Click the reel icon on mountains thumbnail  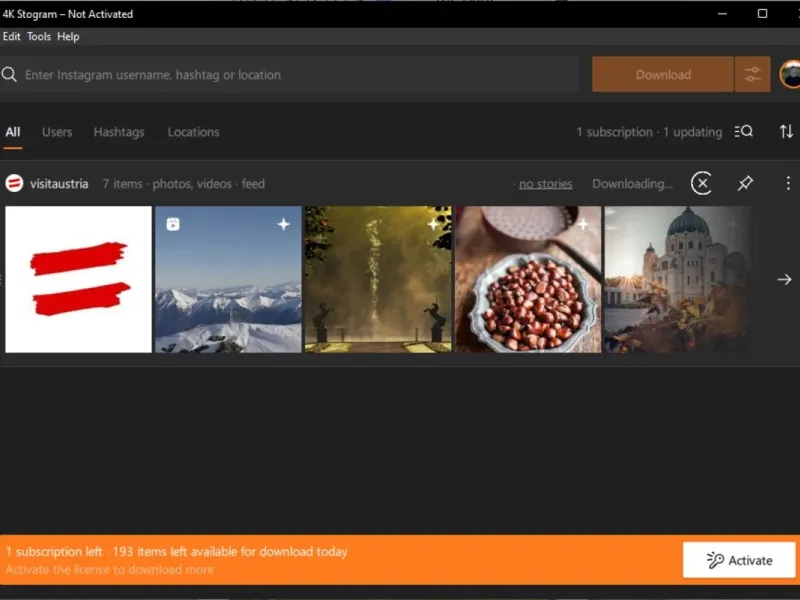coord(173,224)
